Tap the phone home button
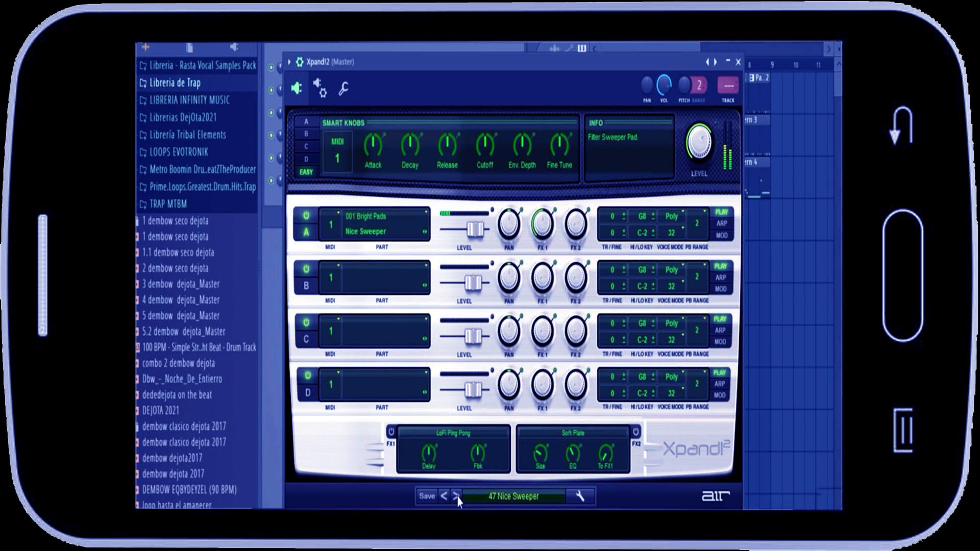 pos(902,275)
